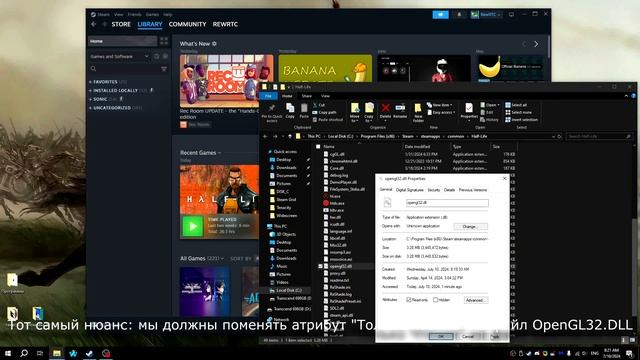Open the ribbon Open dropdown
640x360 pixels.
490,105
